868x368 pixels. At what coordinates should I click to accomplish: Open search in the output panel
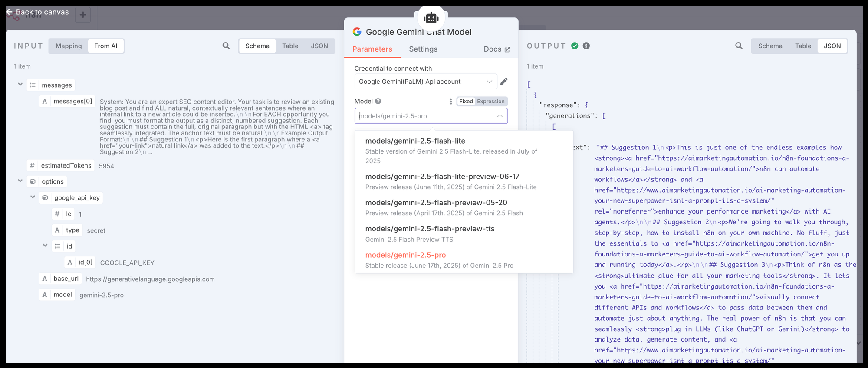click(739, 46)
